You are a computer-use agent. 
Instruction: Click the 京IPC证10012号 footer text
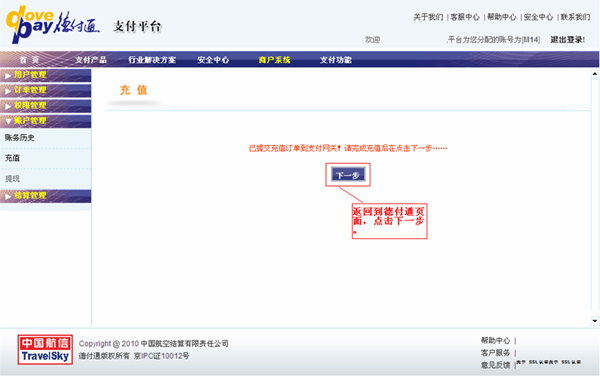tap(161, 356)
